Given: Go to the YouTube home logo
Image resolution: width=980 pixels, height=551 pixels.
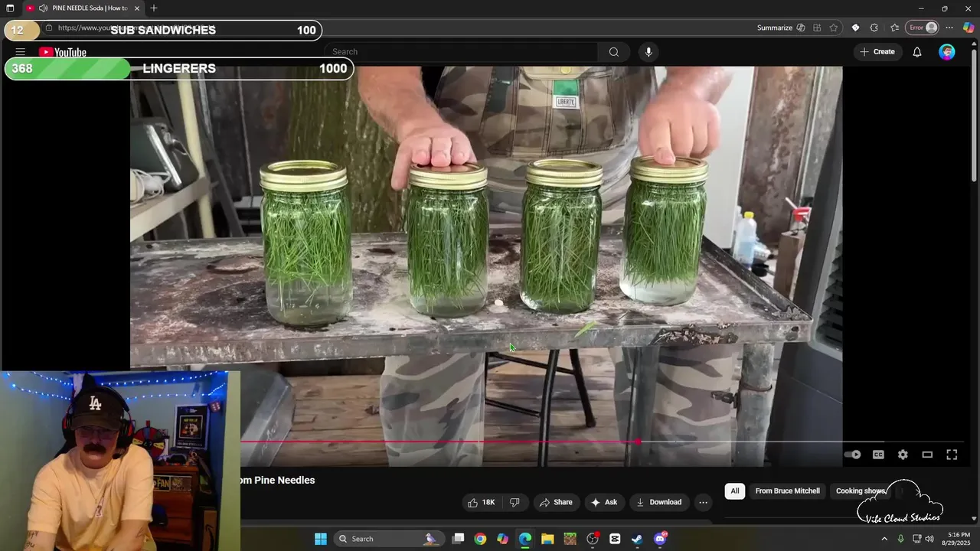Looking at the screenshot, I should point(63,52).
